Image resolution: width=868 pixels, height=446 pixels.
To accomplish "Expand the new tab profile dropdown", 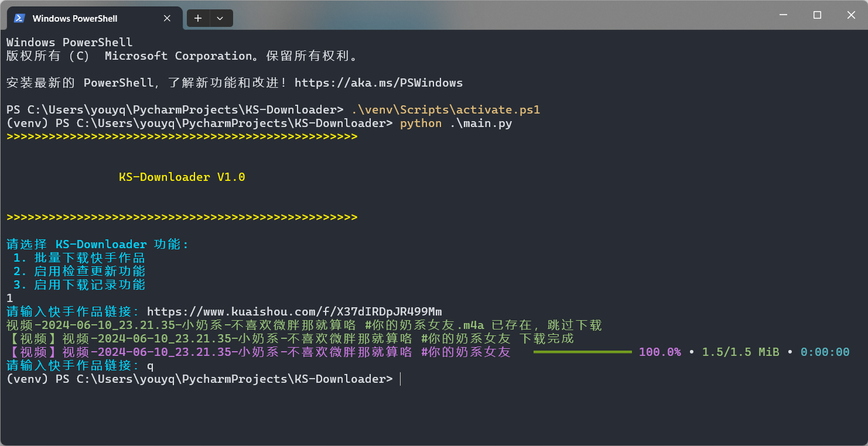I will click(x=220, y=18).
